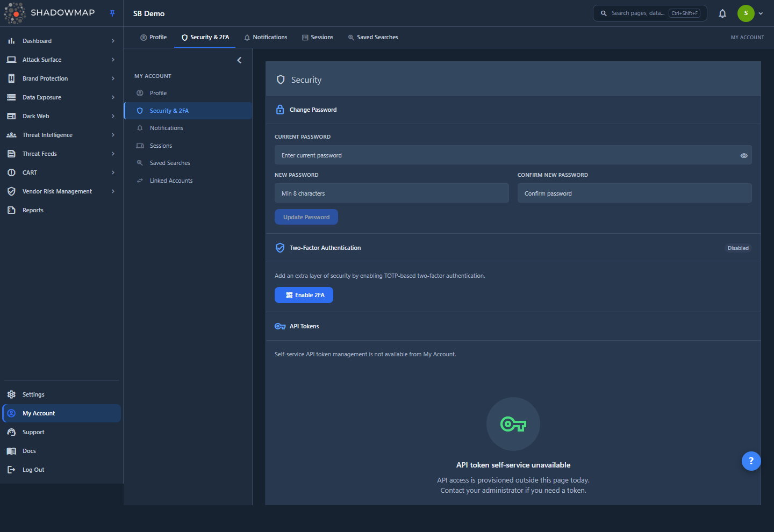This screenshot has width=774, height=532.
Task: Click the large green key illustration
Action: click(x=513, y=424)
